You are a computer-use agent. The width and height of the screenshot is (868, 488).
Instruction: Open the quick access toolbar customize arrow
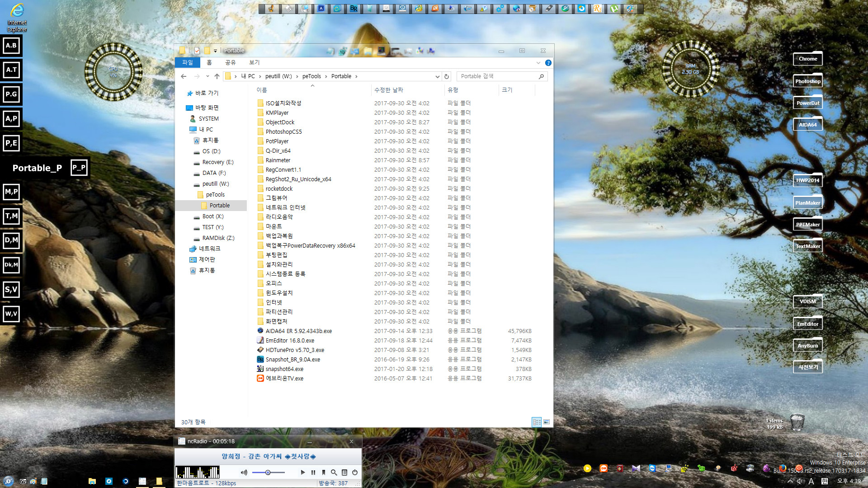215,51
